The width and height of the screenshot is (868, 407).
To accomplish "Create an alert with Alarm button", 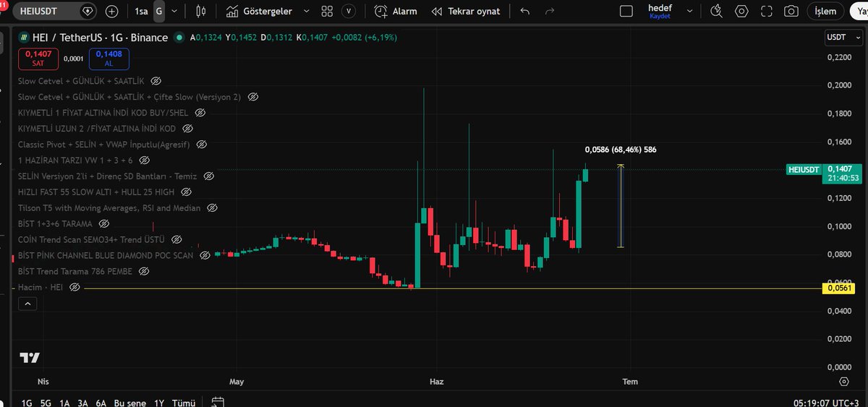I will coord(396,12).
